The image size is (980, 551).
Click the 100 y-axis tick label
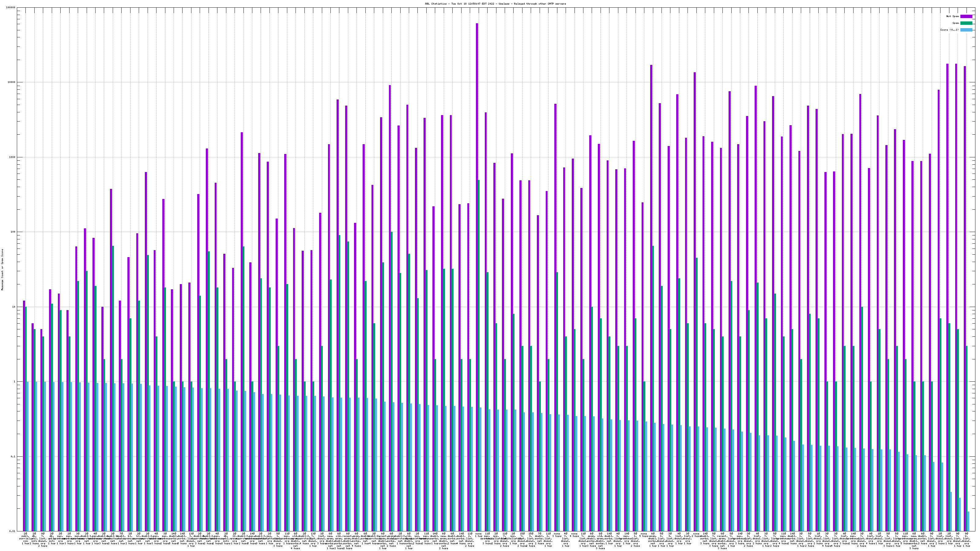coord(13,232)
